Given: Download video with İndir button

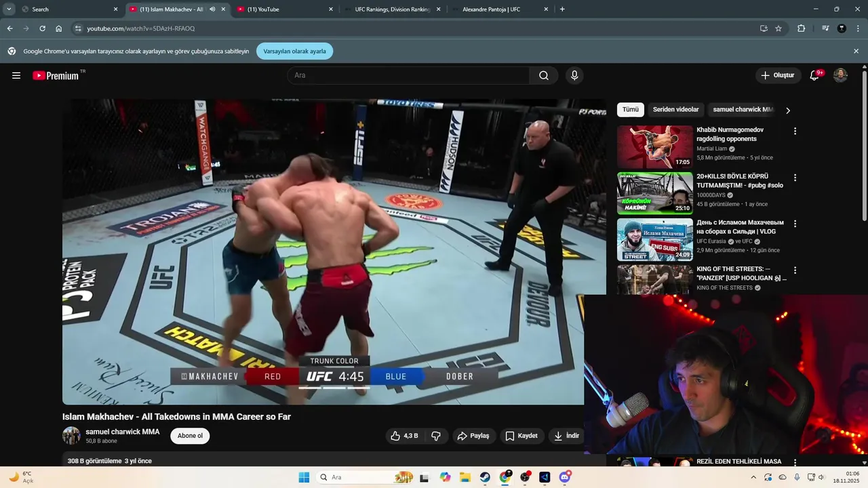Looking at the screenshot, I should [x=566, y=436].
